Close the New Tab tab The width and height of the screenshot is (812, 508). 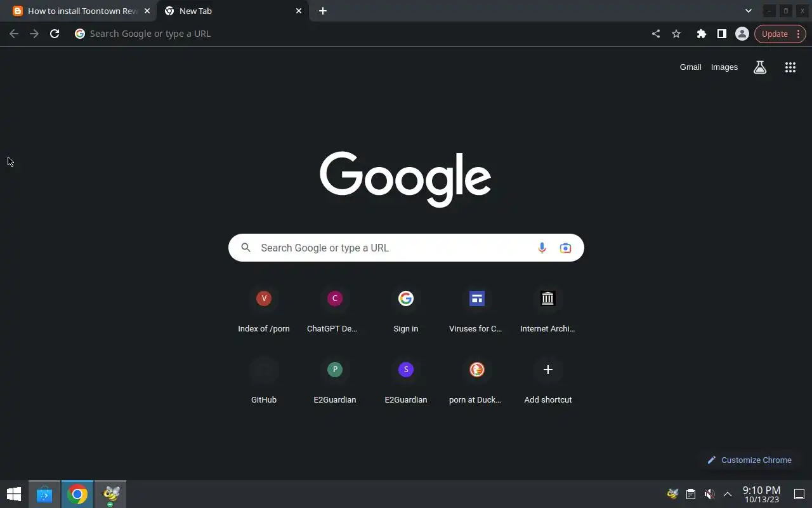coord(299,11)
